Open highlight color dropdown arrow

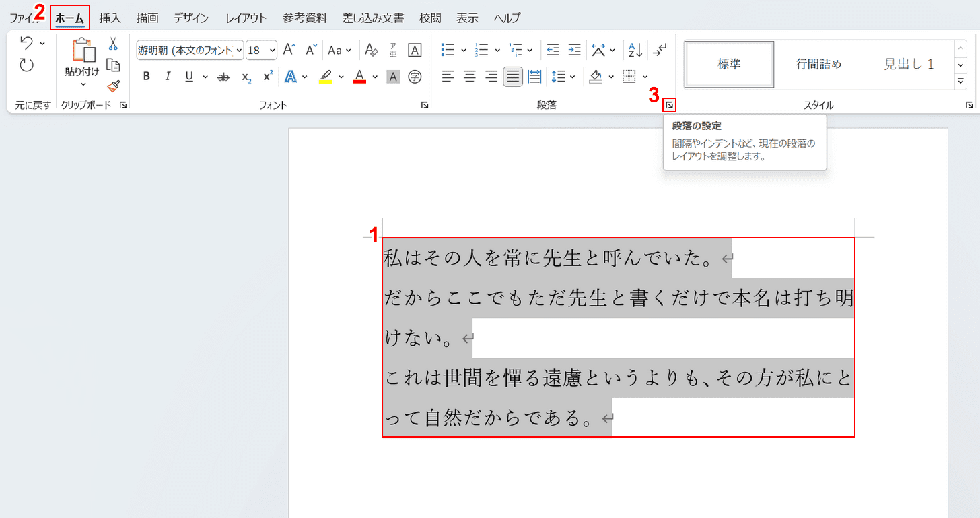(x=341, y=77)
